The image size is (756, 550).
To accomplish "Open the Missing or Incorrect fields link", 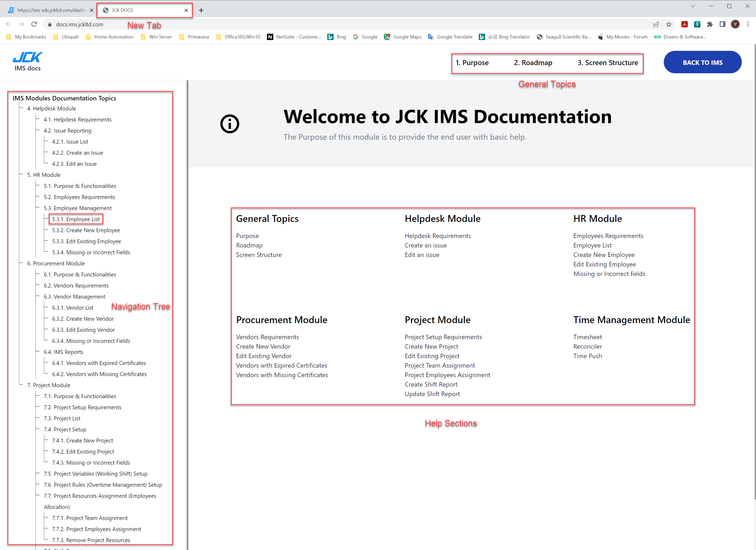I will click(609, 274).
